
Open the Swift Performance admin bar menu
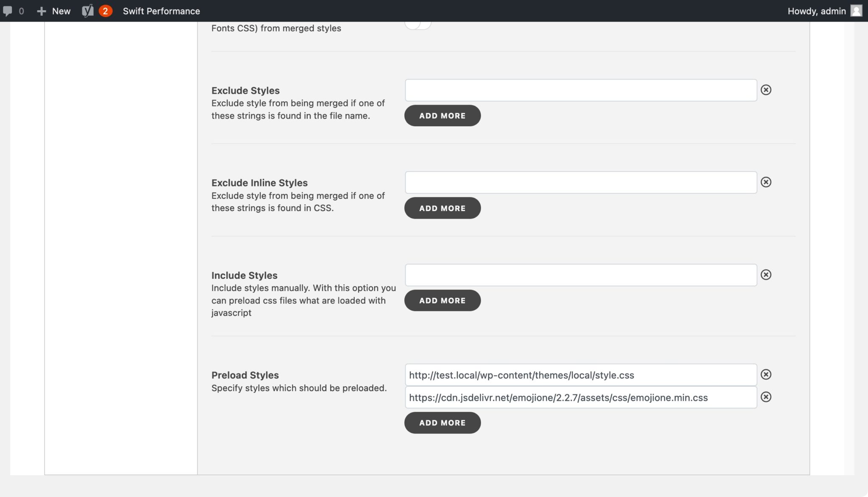pyautogui.click(x=161, y=11)
